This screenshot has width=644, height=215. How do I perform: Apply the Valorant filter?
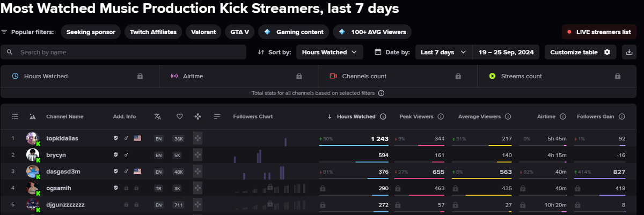(204, 32)
